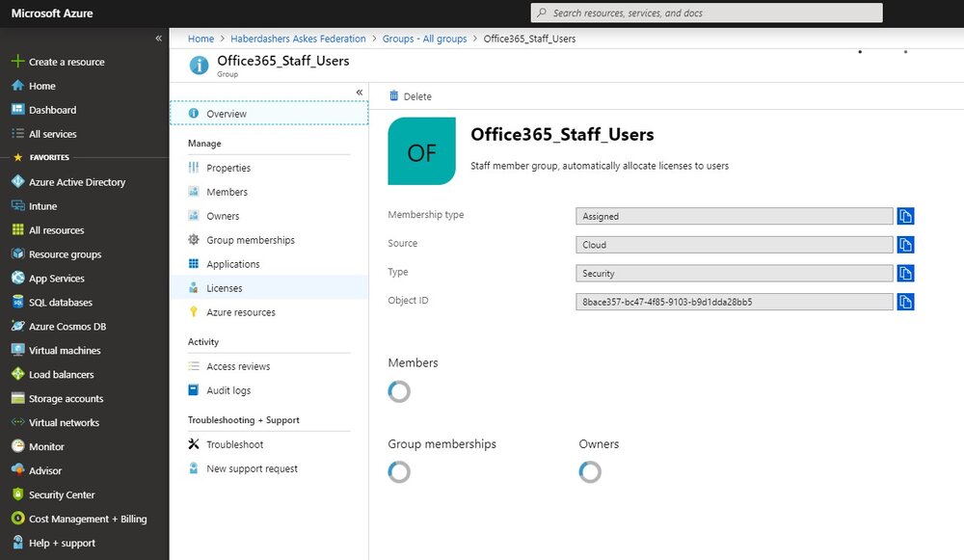Go to Groups - All groups breadcrumb
This screenshot has width=964, height=560.
click(x=425, y=39)
